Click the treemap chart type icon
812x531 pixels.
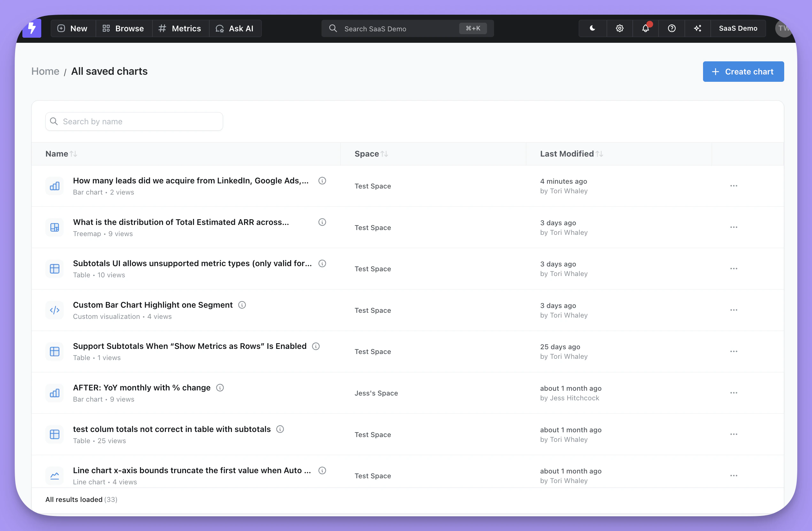(x=55, y=227)
